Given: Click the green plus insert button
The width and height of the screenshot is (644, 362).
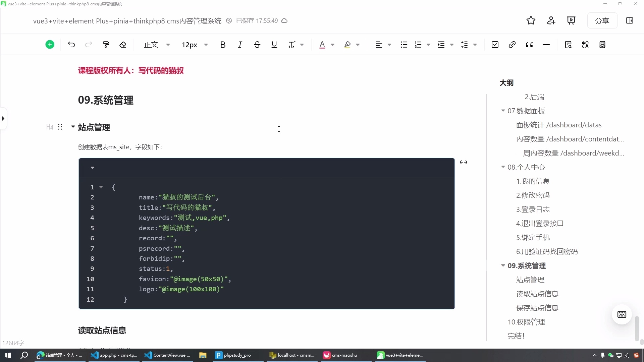Looking at the screenshot, I should point(50,45).
